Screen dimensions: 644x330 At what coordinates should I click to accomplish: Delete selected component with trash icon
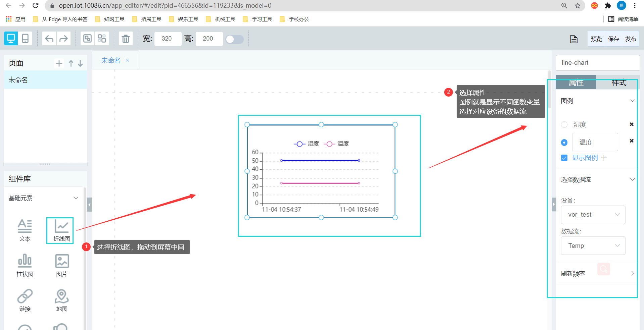[126, 39]
